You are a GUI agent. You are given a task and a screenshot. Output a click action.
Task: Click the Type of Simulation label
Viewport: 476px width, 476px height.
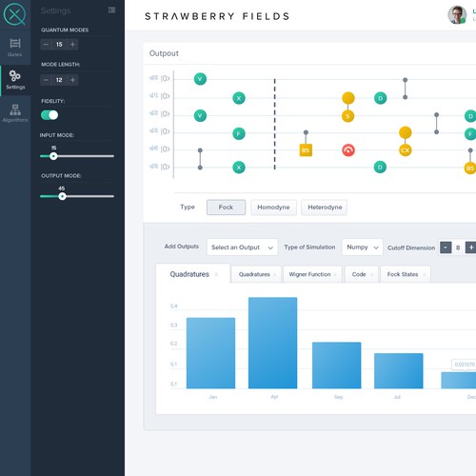click(309, 247)
